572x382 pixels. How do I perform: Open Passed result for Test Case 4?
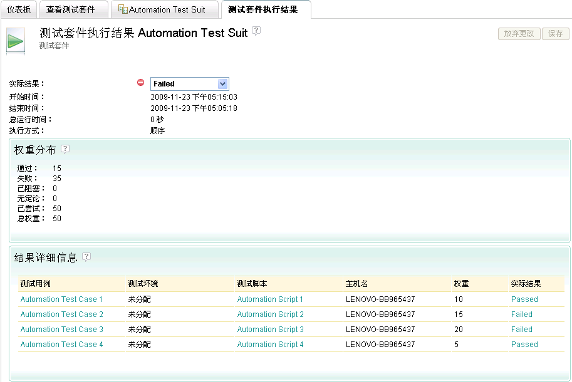(x=525, y=344)
